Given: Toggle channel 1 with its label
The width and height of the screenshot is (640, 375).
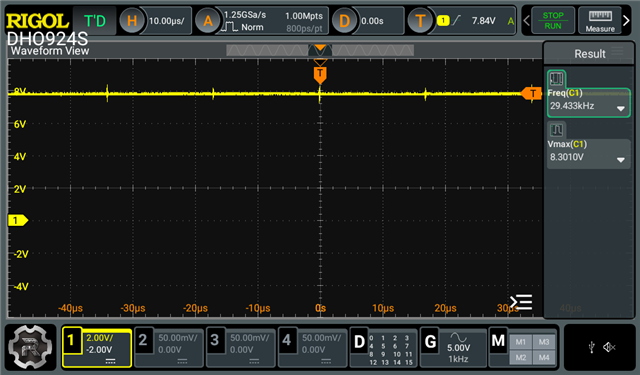Looking at the screenshot, I should 71,340.
